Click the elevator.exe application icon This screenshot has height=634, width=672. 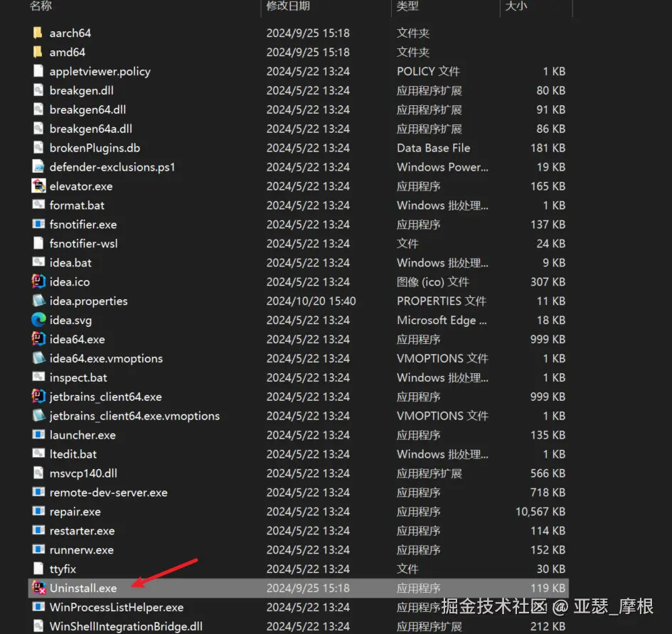[x=38, y=186]
